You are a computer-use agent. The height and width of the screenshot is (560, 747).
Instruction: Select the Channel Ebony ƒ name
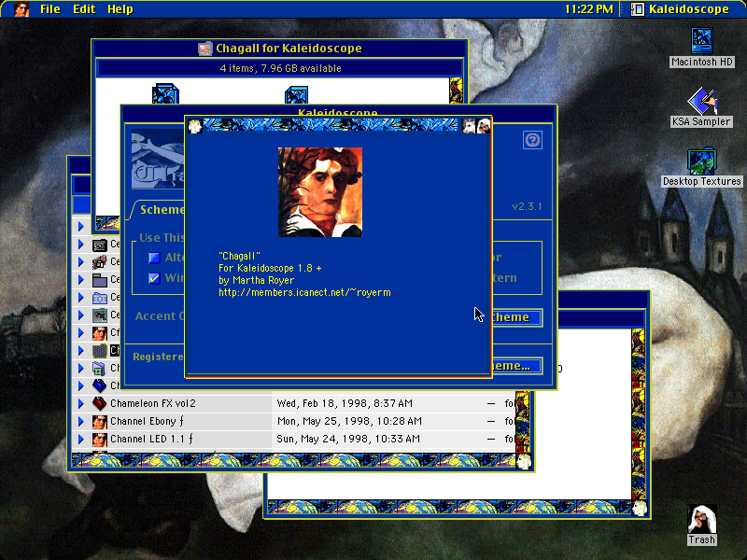pos(147,422)
